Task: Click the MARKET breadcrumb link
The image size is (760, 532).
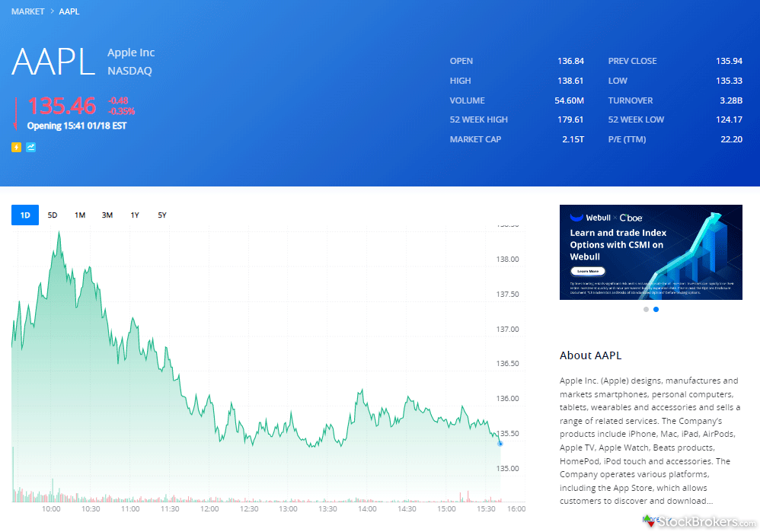Action: (x=28, y=11)
